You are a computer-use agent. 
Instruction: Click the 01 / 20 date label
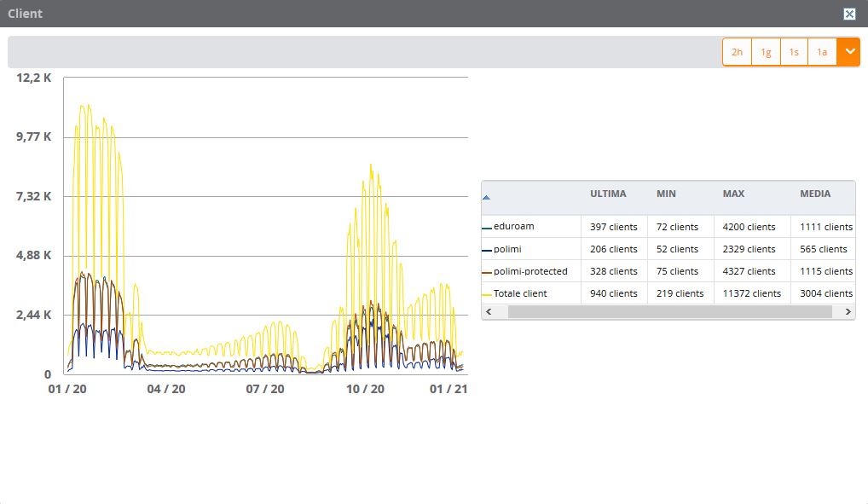[67, 389]
